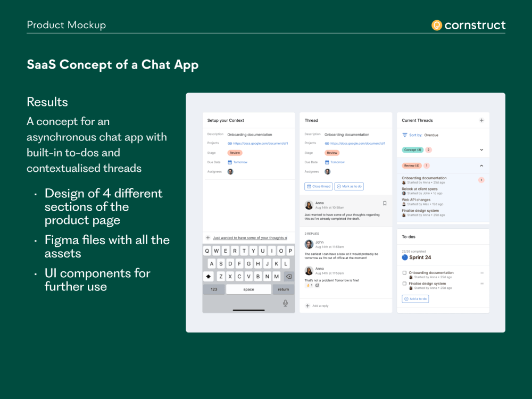Click the Onboarding documentation description in Setup your Context
The image size is (532, 399).
[250, 135]
